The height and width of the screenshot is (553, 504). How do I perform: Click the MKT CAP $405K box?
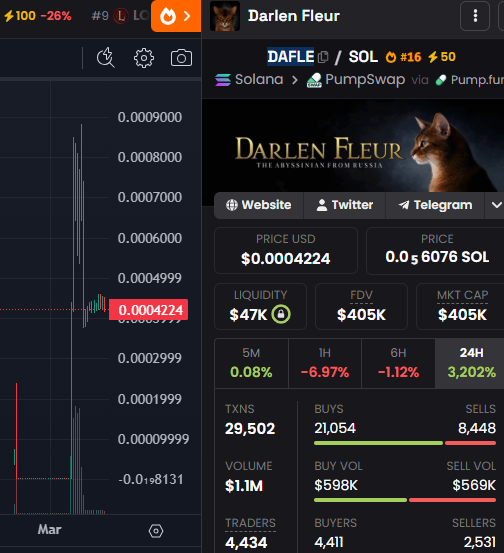pyautogui.click(x=461, y=306)
